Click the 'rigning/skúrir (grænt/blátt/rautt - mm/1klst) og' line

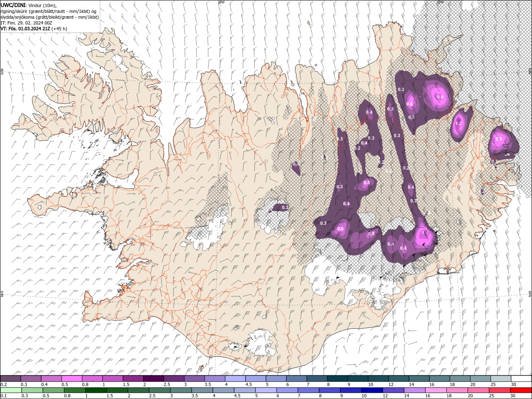click(49, 11)
